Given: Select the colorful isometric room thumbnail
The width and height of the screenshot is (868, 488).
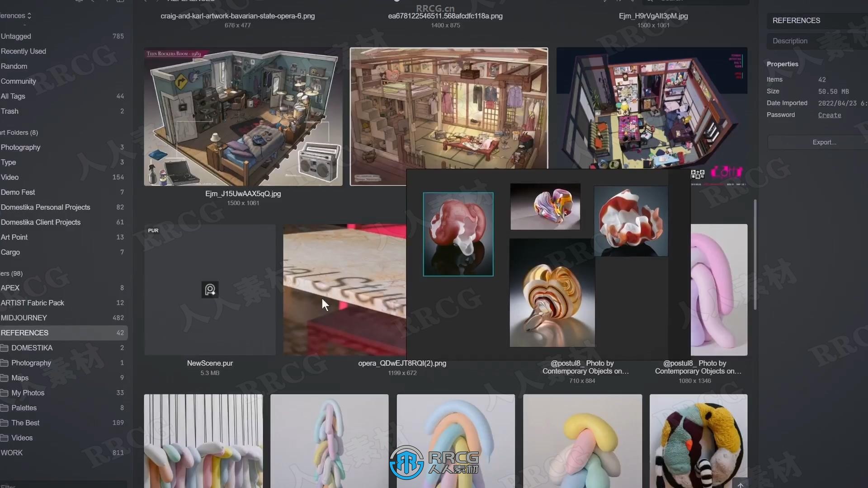Looking at the screenshot, I should (651, 108).
